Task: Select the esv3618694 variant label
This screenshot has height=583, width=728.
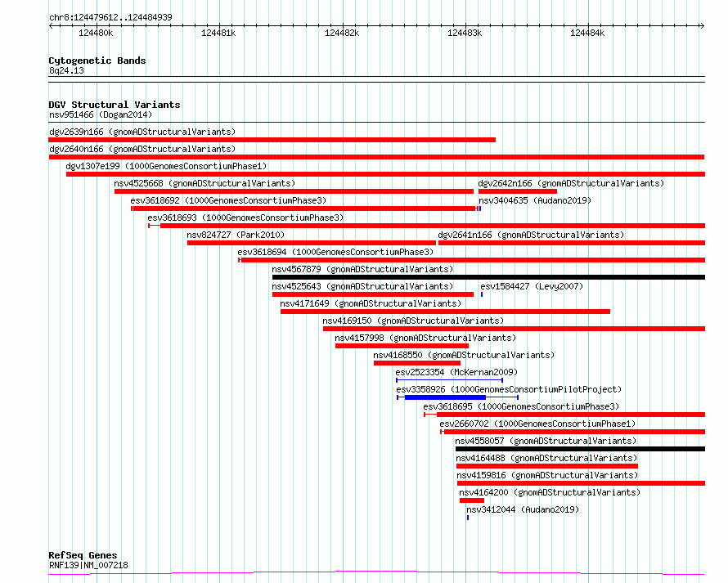Action: pos(335,252)
